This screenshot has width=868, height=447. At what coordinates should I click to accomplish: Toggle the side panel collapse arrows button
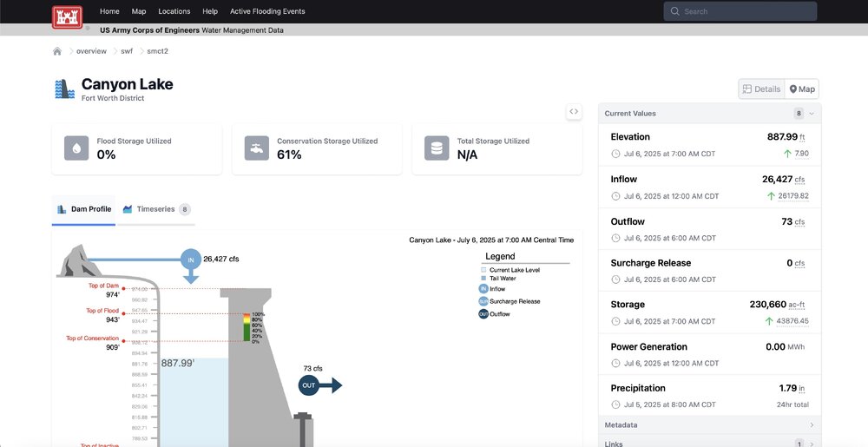click(x=573, y=111)
